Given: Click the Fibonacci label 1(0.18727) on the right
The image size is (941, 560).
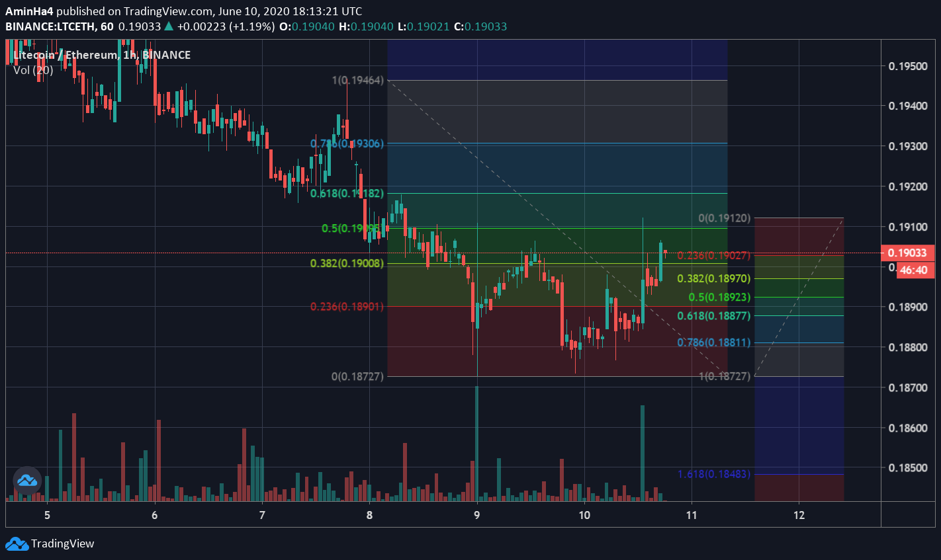Looking at the screenshot, I should 725,376.
